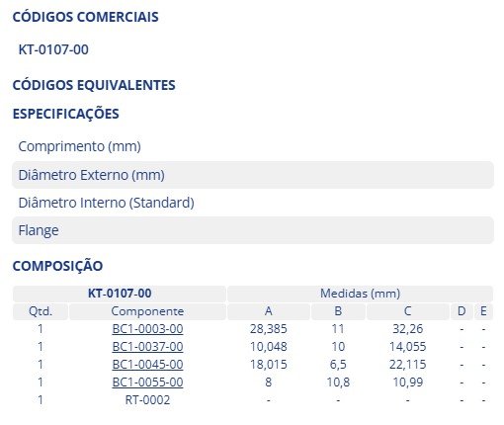
Task: Click the Especificações heading
Action: coord(66,114)
